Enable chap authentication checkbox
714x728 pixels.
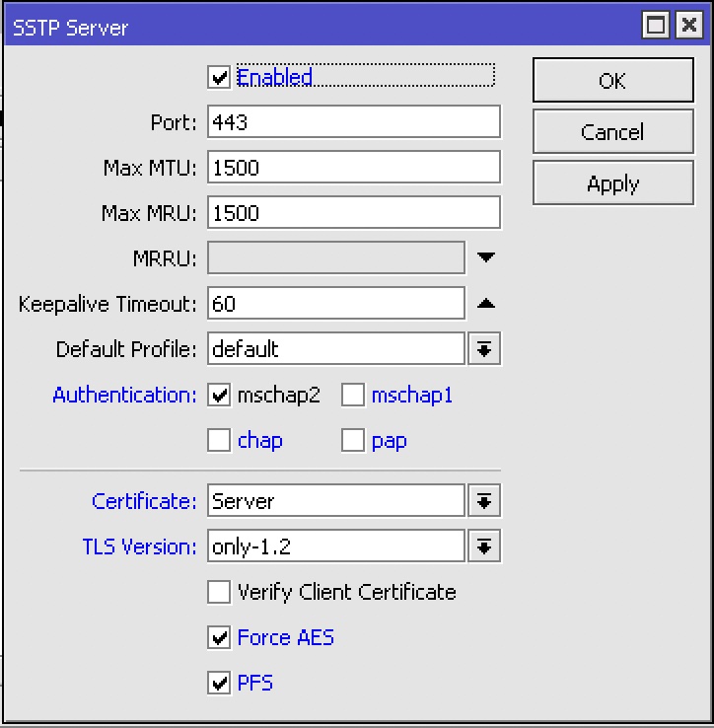coord(219,441)
